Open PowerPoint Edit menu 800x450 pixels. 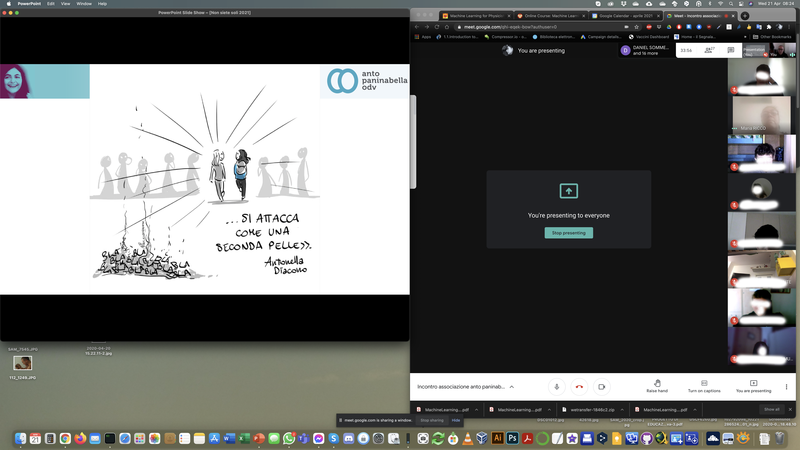coord(51,4)
